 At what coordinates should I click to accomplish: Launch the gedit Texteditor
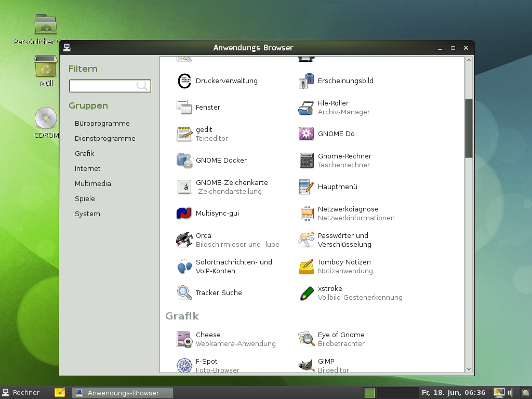[x=205, y=134]
